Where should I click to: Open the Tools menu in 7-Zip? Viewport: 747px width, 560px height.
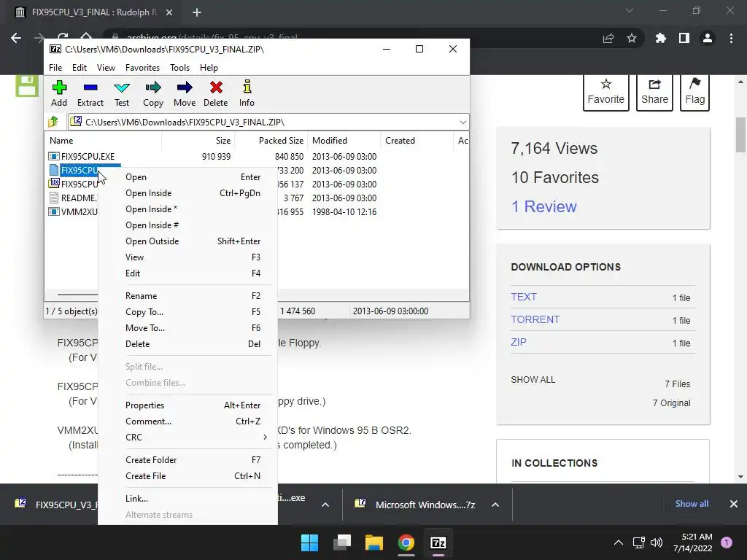[x=179, y=68]
